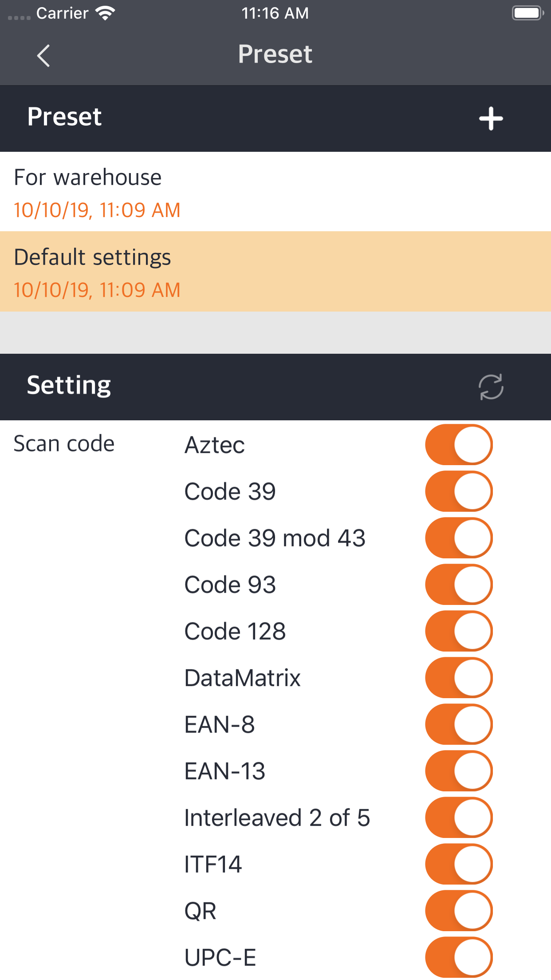The image size is (551, 980).
Task: Toggle Interleaved 2 of 5 switch
Action: click(x=459, y=818)
